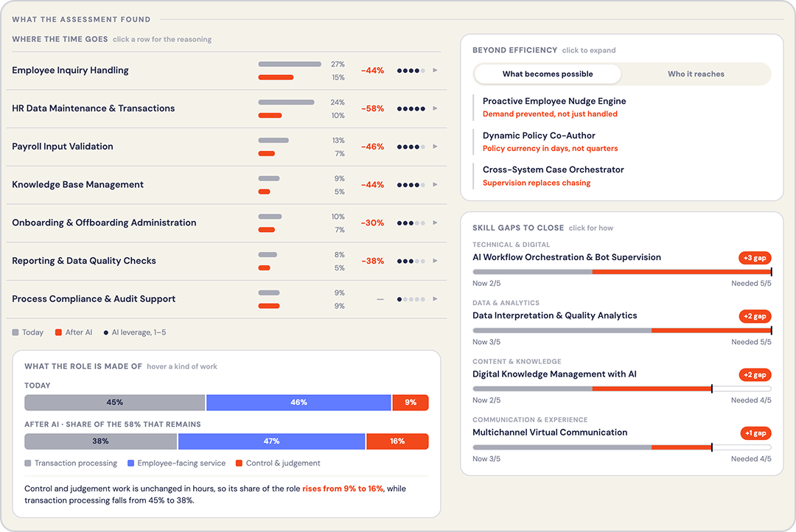Image resolution: width=796 pixels, height=532 pixels.
Task: Click the 46% Today employee-facing segment
Action: pyautogui.click(x=298, y=402)
